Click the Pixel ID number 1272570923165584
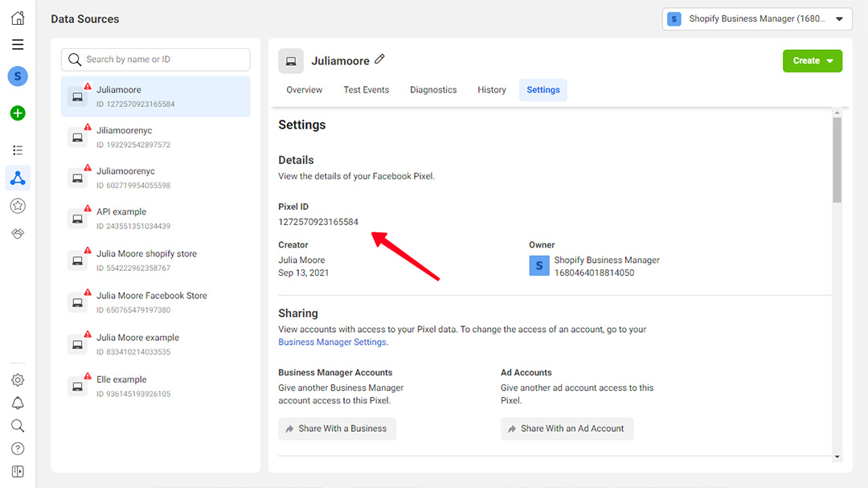The image size is (868, 488). coord(318,222)
